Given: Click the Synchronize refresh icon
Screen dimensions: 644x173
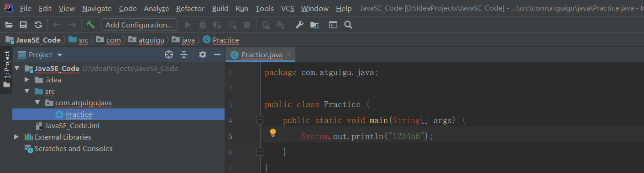Looking at the screenshot, I should (38, 25).
